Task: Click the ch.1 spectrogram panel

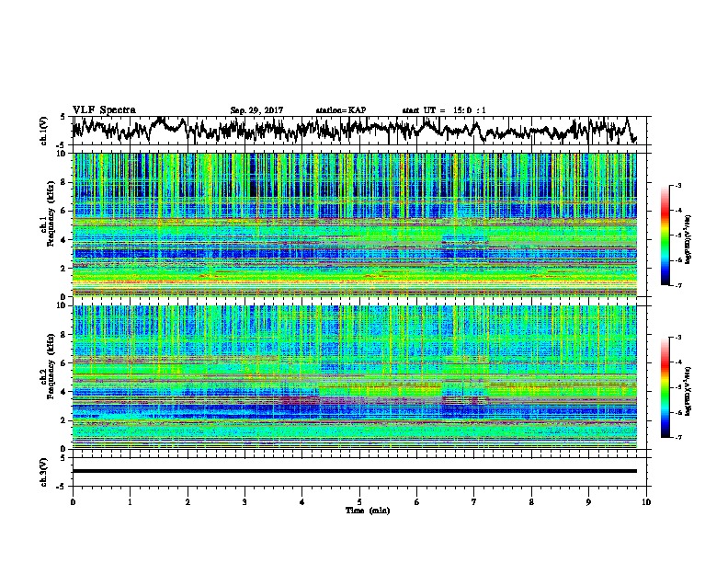Action: (x=354, y=224)
